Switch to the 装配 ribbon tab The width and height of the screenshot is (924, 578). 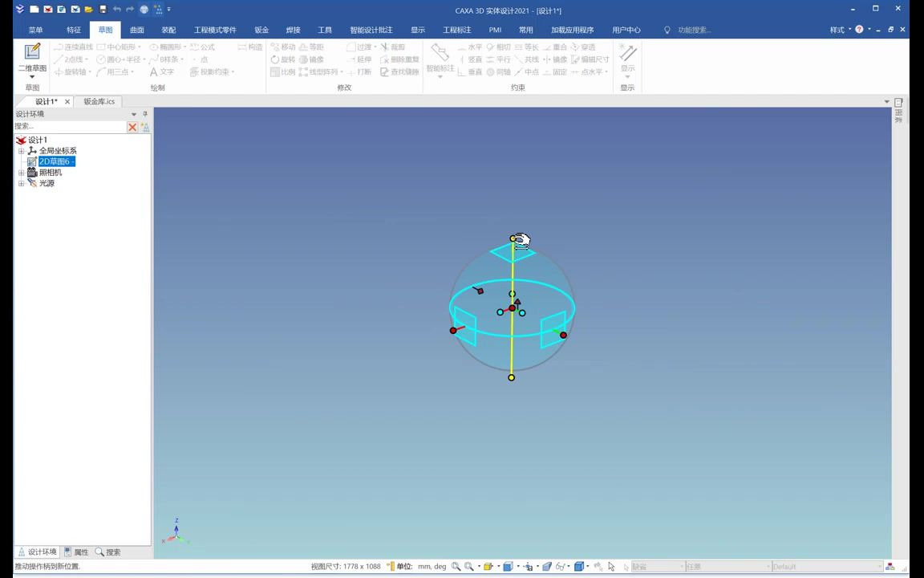click(168, 30)
